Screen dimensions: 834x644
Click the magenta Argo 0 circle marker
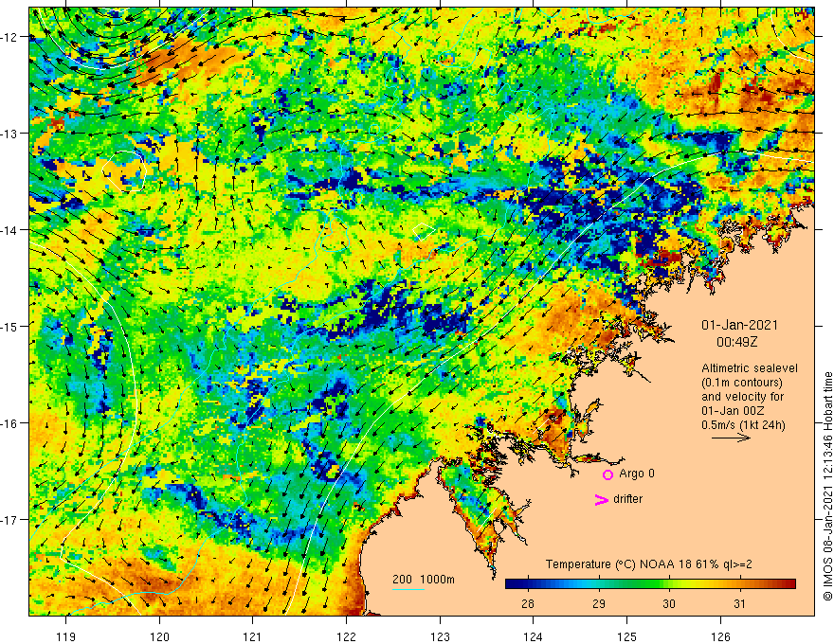[607, 474]
